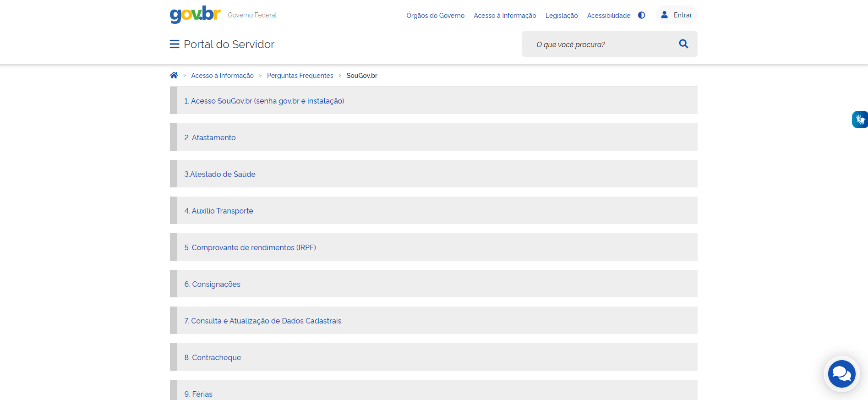Go to home via breadcrumb house icon
The height and width of the screenshot is (400, 868).
click(174, 76)
